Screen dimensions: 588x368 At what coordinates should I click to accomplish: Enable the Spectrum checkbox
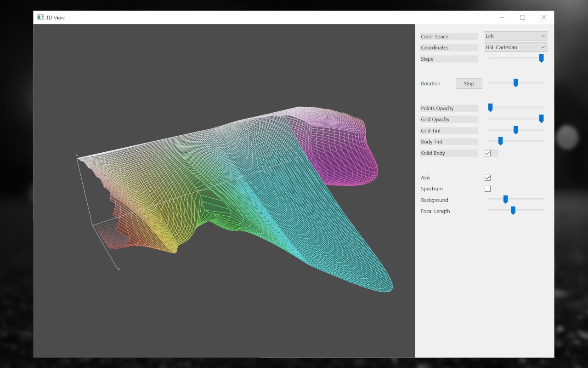(x=488, y=189)
